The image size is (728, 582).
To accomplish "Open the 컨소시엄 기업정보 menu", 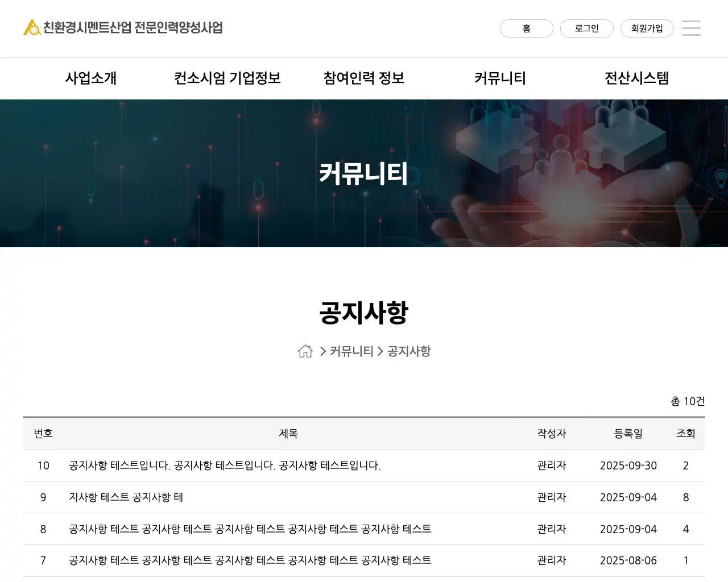I will pos(227,78).
